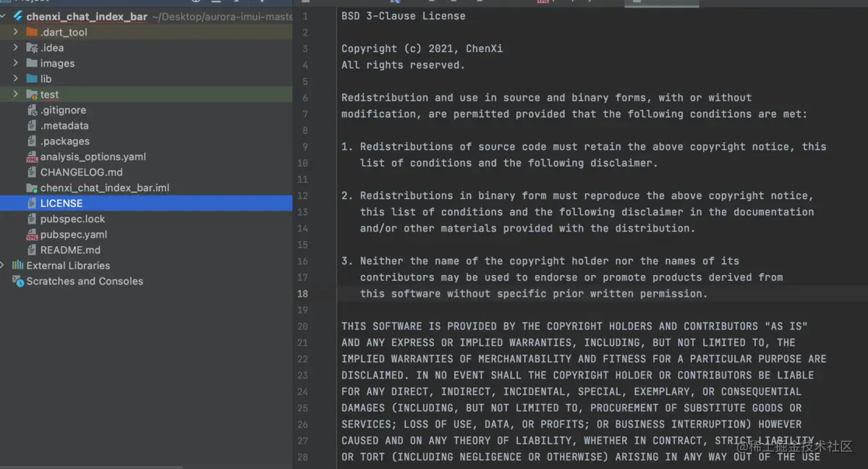Click the chenxi_chat_index_bar.iml file icon
Screen dimensions: 868x469
tap(32, 188)
